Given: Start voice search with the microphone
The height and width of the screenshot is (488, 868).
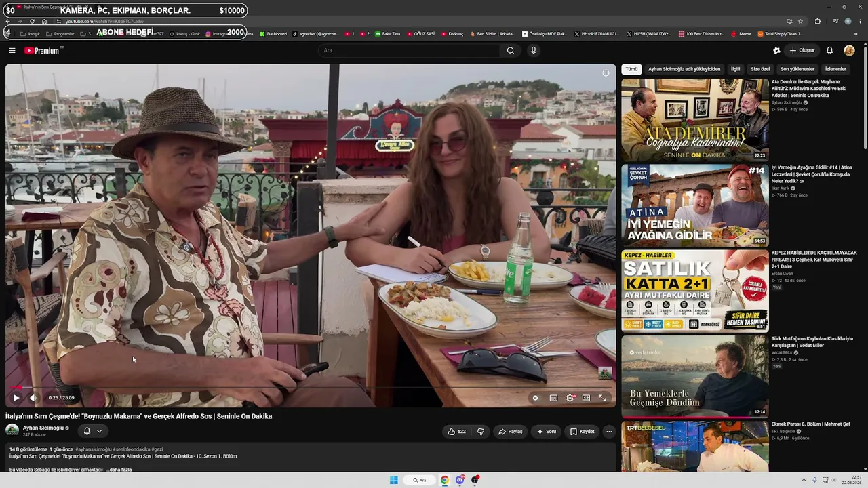Looking at the screenshot, I should click(534, 50).
